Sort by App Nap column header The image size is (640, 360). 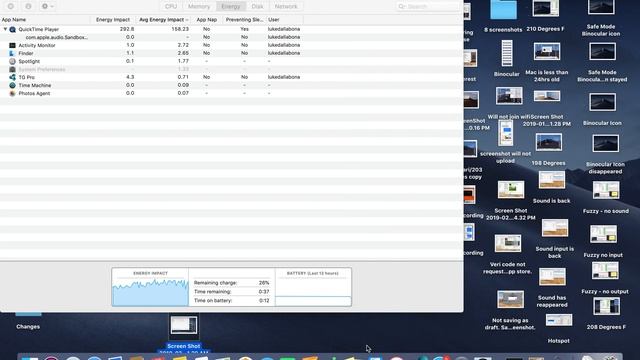tap(207, 20)
